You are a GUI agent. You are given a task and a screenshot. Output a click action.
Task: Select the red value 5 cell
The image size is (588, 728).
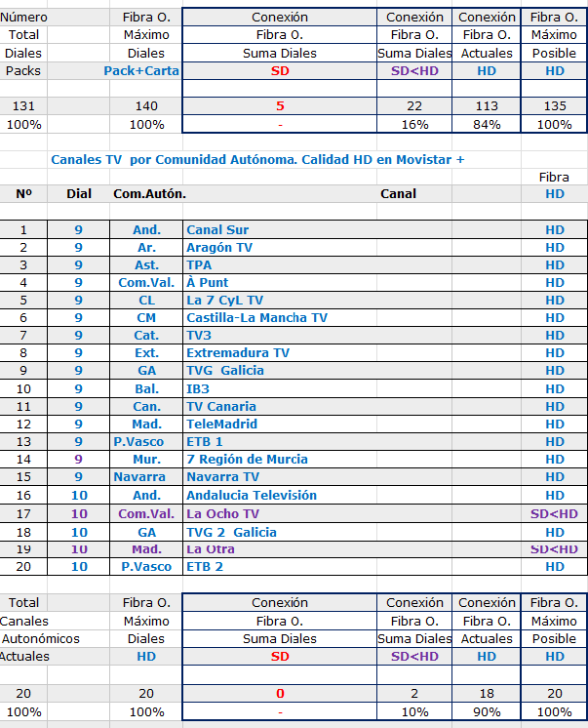click(x=280, y=106)
